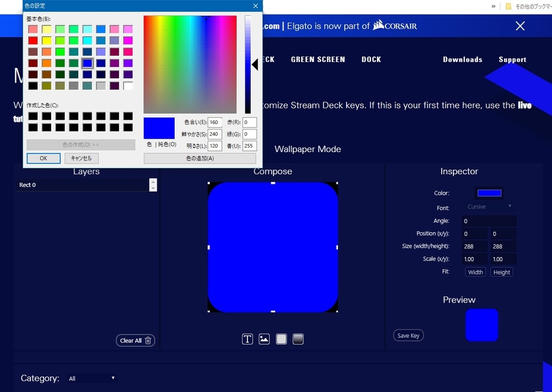Confirm the color dialog with OK

pos(43,158)
